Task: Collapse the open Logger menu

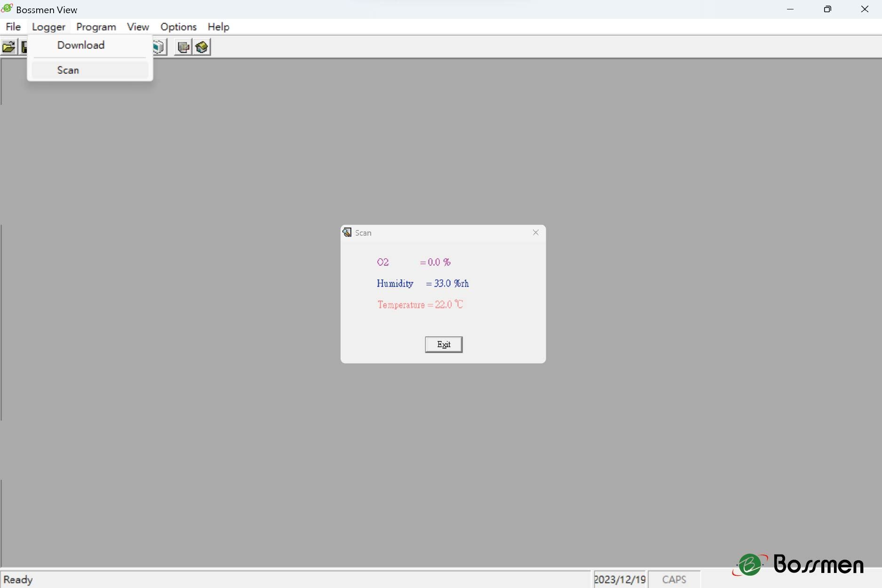Action: tap(48, 27)
